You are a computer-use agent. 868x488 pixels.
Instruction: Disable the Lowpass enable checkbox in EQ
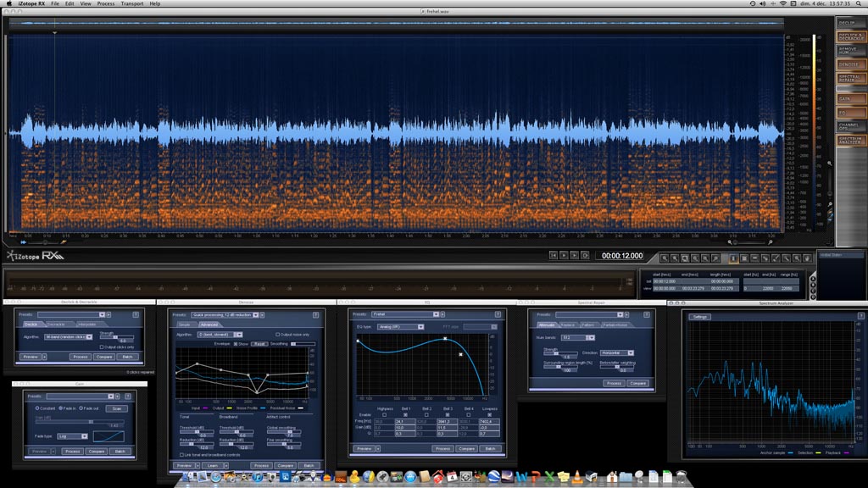pos(489,414)
